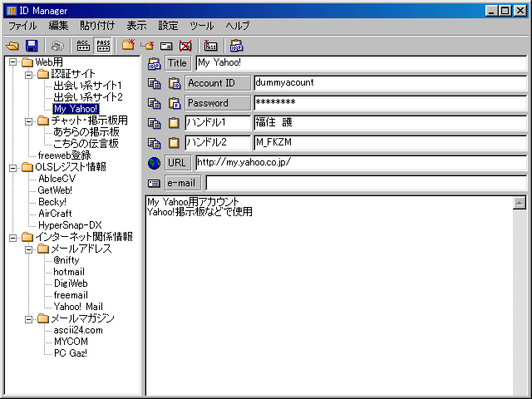The height and width of the screenshot is (399, 532).
Task: Open the ヘルプ menu
Action: coord(238,26)
